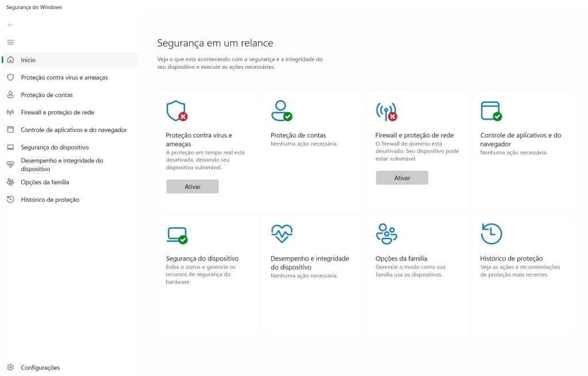Click the firewall antenna icon with red X
The image size is (588, 376).
coord(386,110)
